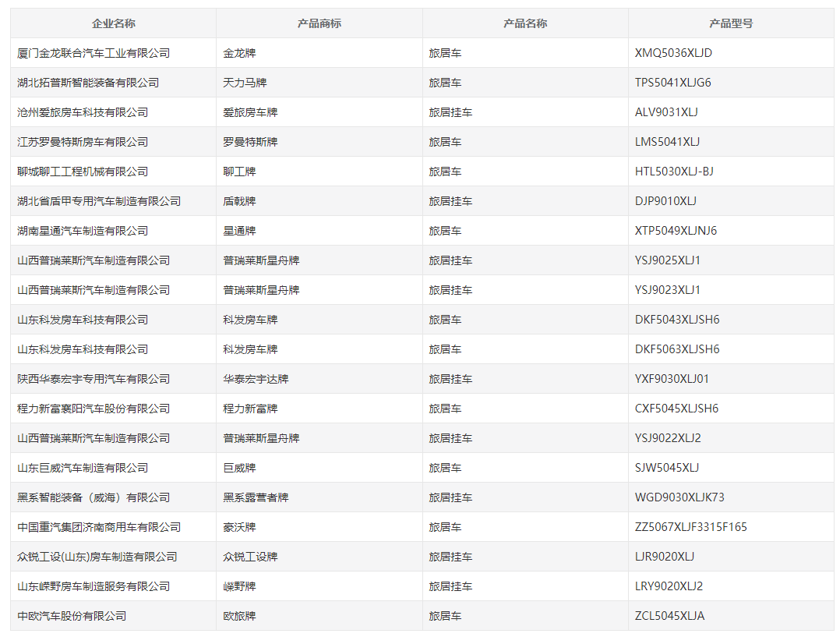Select the 聊工牌 trademark cell
The height and width of the screenshot is (637, 840).
(x=319, y=171)
